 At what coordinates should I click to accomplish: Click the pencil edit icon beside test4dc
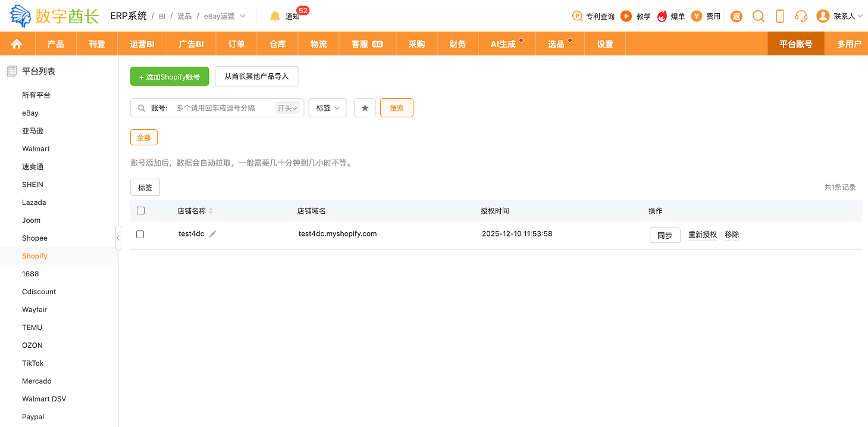pyautogui.click(x=213, y=234)
